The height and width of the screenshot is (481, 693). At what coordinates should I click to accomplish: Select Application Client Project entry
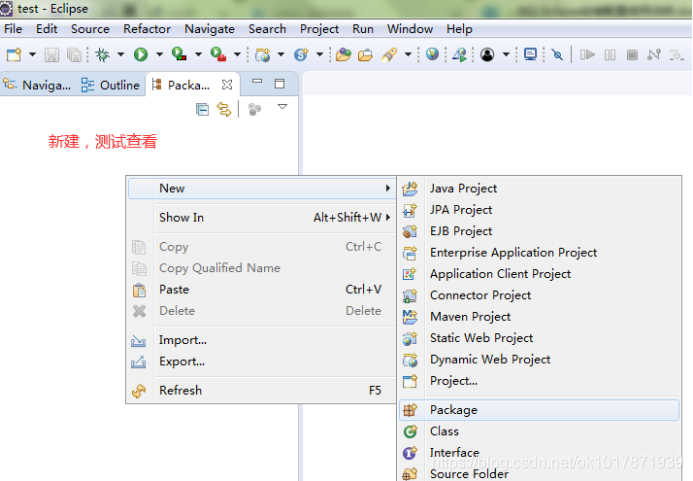(539, 274)
